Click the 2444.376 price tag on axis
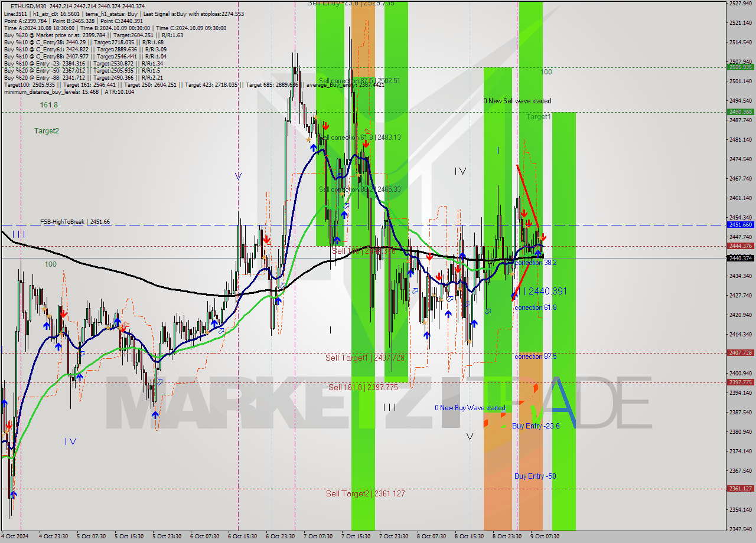Image resolution: width=756 pixels, height=543 pixels. pos(740,246)
